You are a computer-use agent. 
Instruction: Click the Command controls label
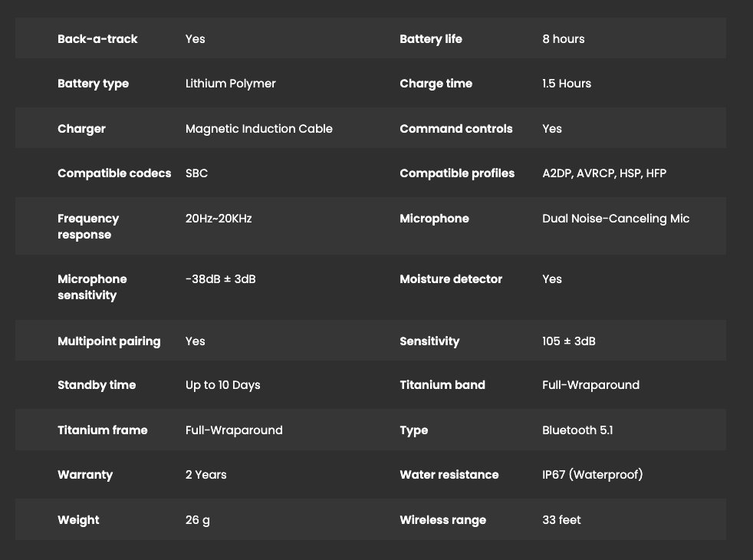tap(455, 129)
